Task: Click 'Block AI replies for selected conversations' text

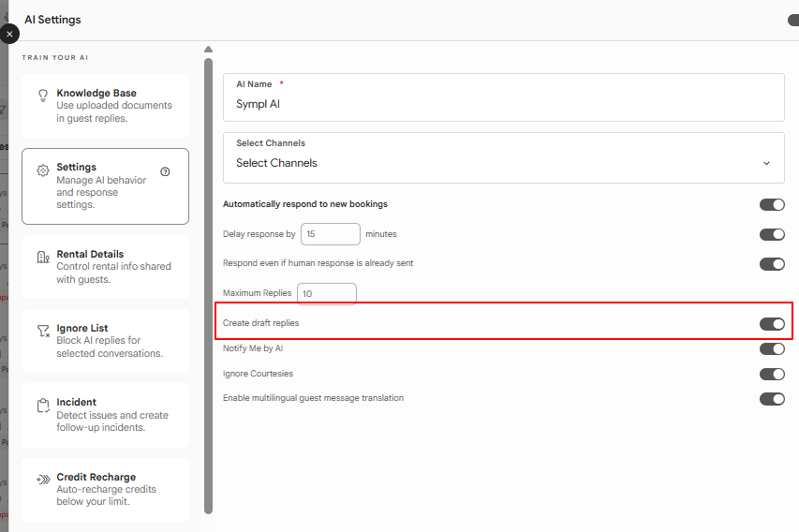Action: (x=110, y=347)
